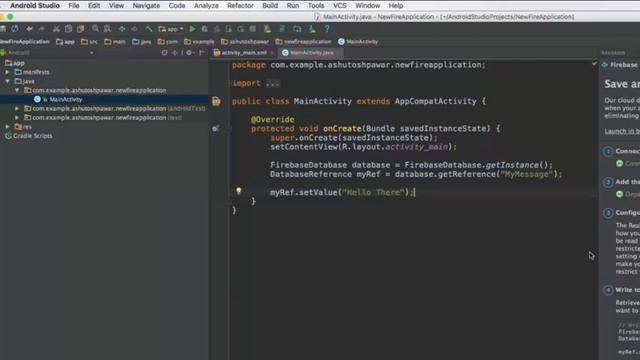Click the Replace icon next to Find

[x=107, y=29]
